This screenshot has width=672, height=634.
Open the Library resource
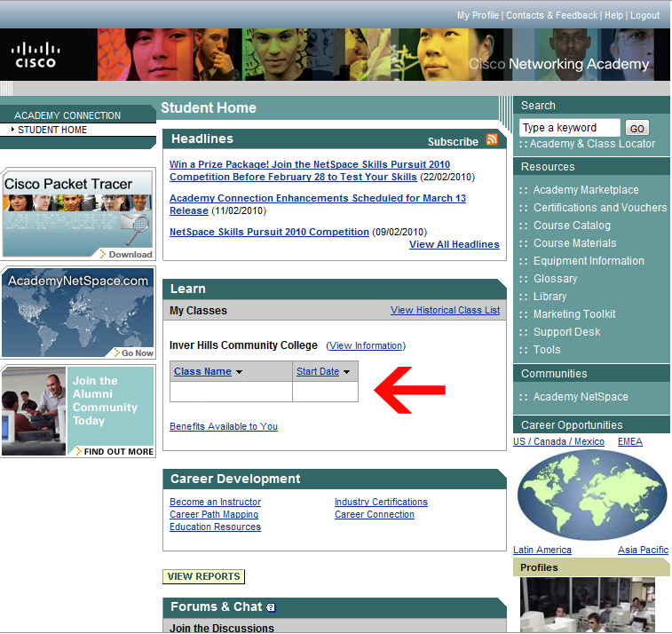(549, 297)
